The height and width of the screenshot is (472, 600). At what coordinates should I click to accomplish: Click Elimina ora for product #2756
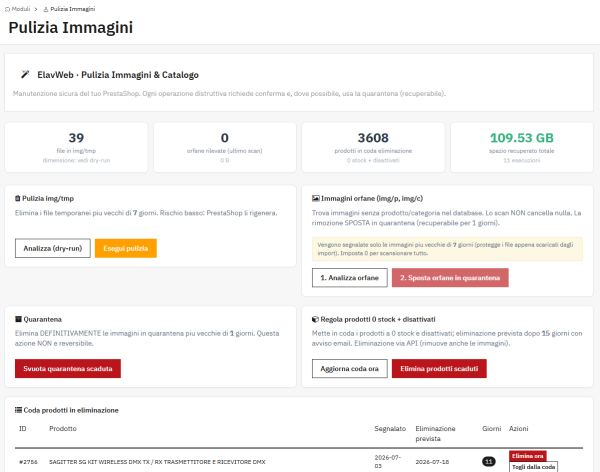point(528,456)
